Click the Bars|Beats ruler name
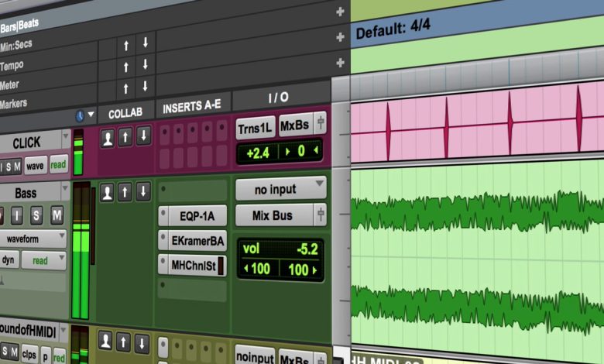Image resolution: width=604 pixels, height=364 pixels. (19, 26)
